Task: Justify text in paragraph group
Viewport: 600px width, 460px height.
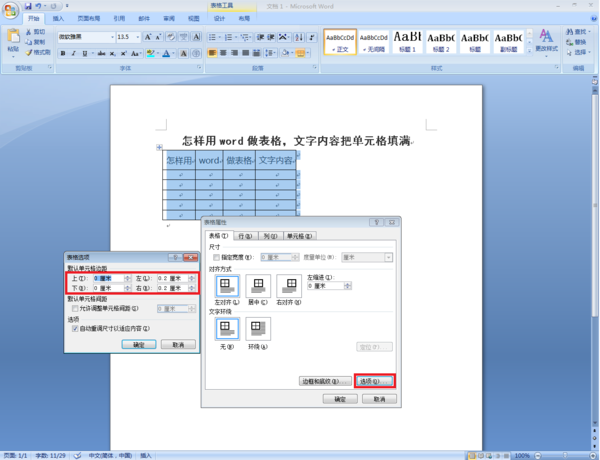Action: click(x=245, y=53)
